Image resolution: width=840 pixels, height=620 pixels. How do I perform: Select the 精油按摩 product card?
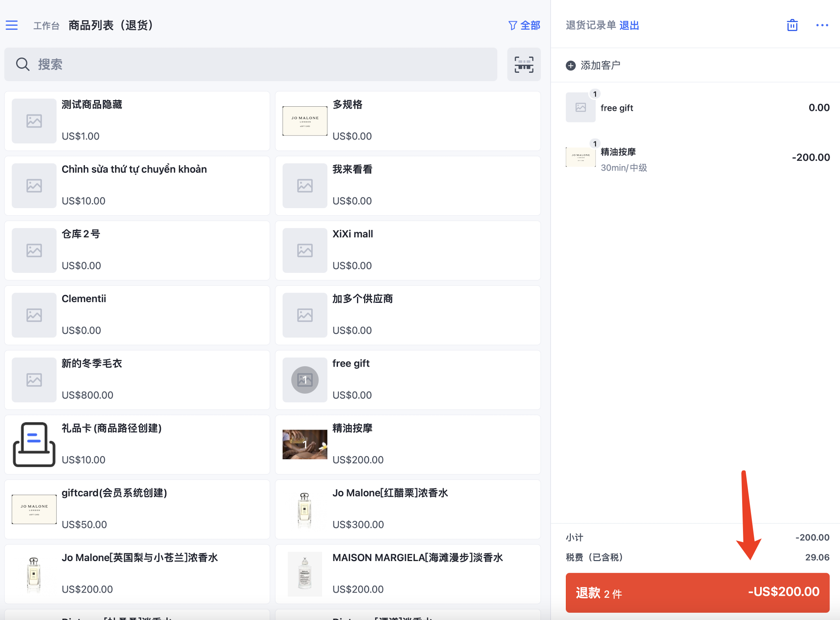tap(407, 444)
